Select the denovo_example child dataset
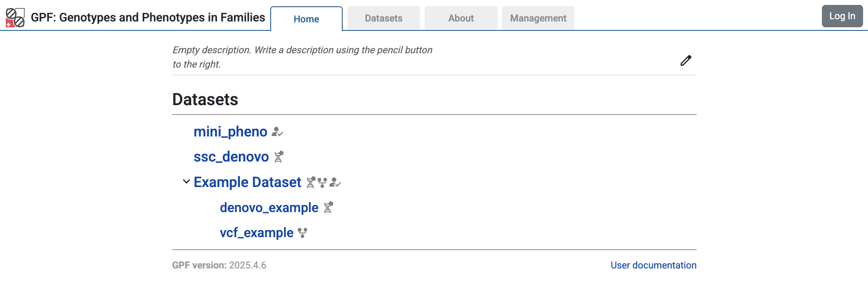868x298 pixels. coord(269,208)
